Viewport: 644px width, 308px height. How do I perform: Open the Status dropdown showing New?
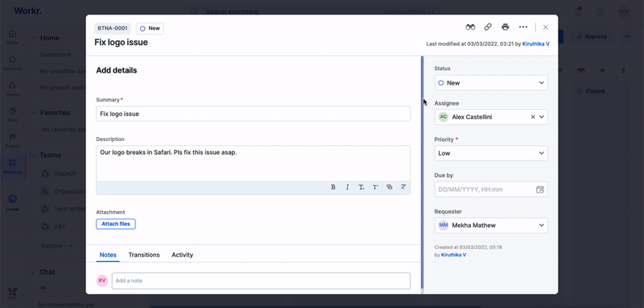[x=491, y=83]
